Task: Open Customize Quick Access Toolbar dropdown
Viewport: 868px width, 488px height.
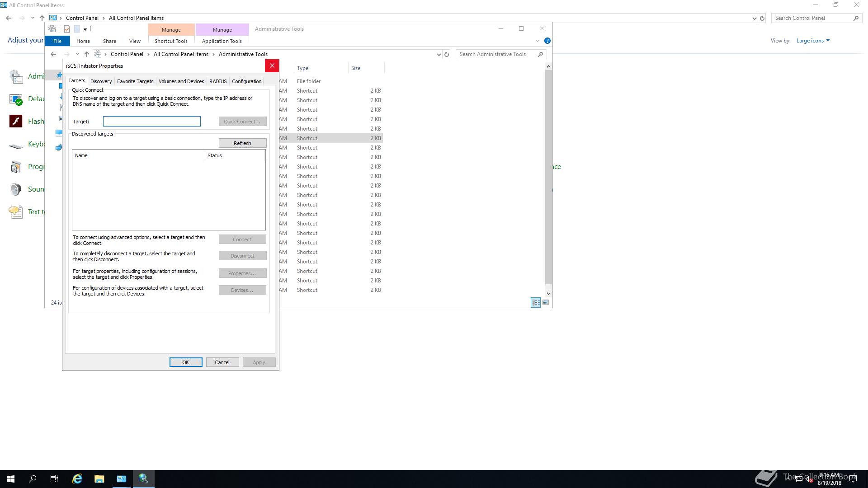Action: click(x=85, y=29)
